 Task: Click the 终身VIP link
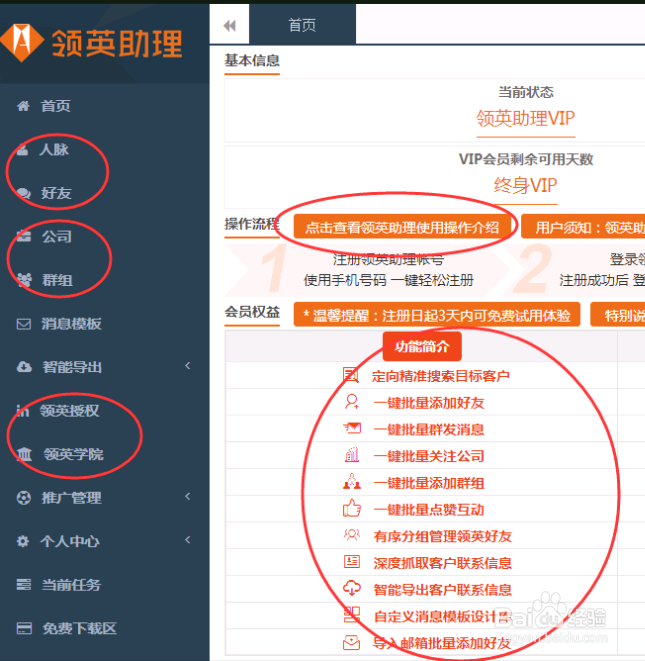pyautogui.click(x=526, y=185)
